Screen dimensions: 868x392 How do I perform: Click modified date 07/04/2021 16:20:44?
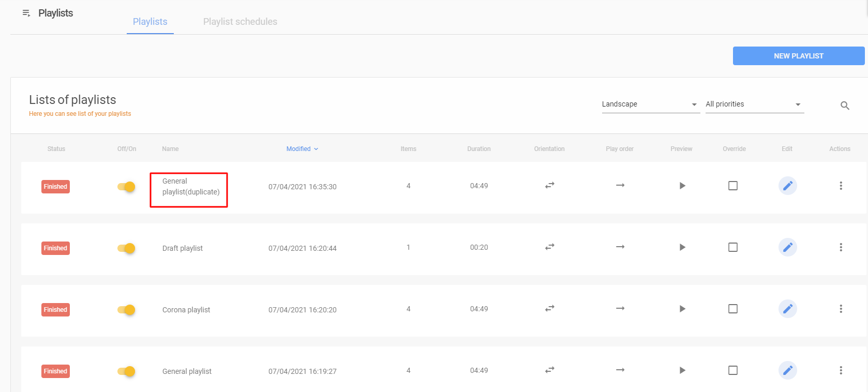[x=303, y=248]
